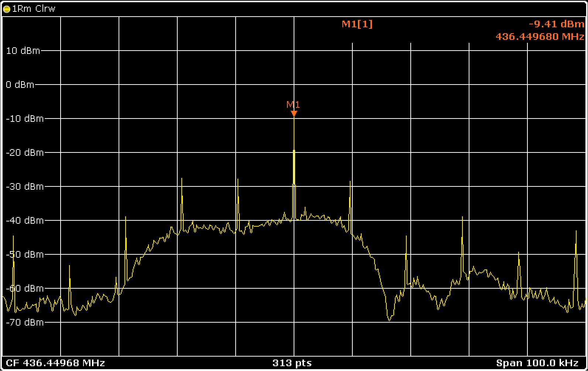588x371 pixels.
Task: Click the yellow trace indicator dot
Action: pyautogui.click(x=7, y=9)
